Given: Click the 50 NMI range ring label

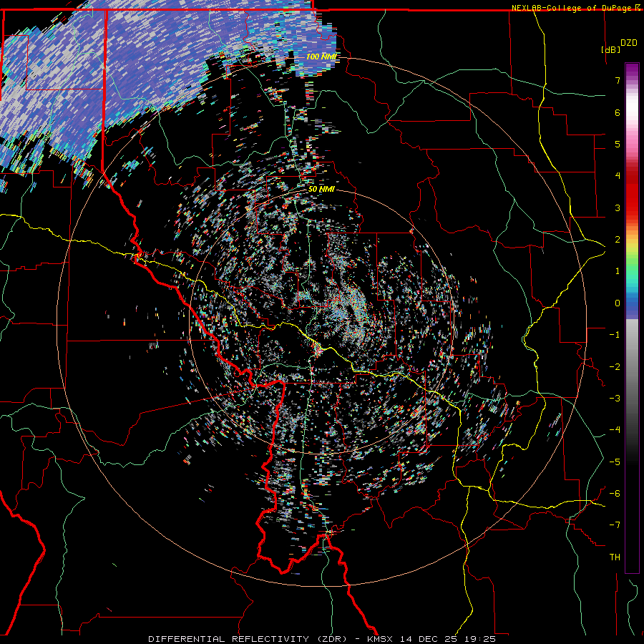Looking at the screenshot, I should (321, 189).
